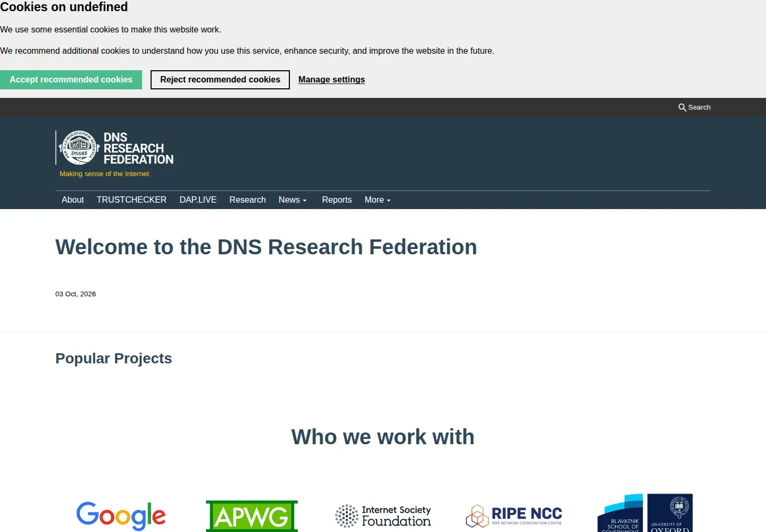
Task: Click the Search label in top bar
Action: (699, 107)
